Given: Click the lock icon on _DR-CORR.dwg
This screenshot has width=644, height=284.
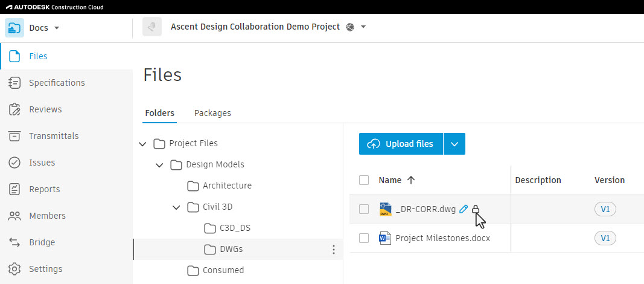Looking at the screenshot, I should click(475, 209).
